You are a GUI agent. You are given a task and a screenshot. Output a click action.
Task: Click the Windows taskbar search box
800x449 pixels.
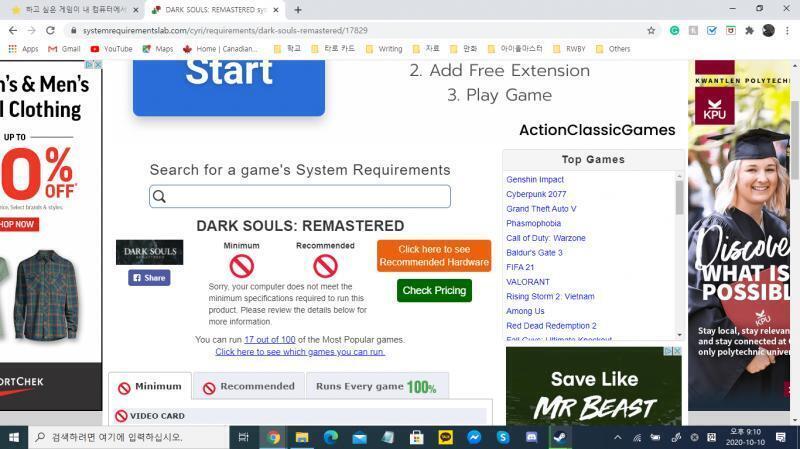click(129, 437)
